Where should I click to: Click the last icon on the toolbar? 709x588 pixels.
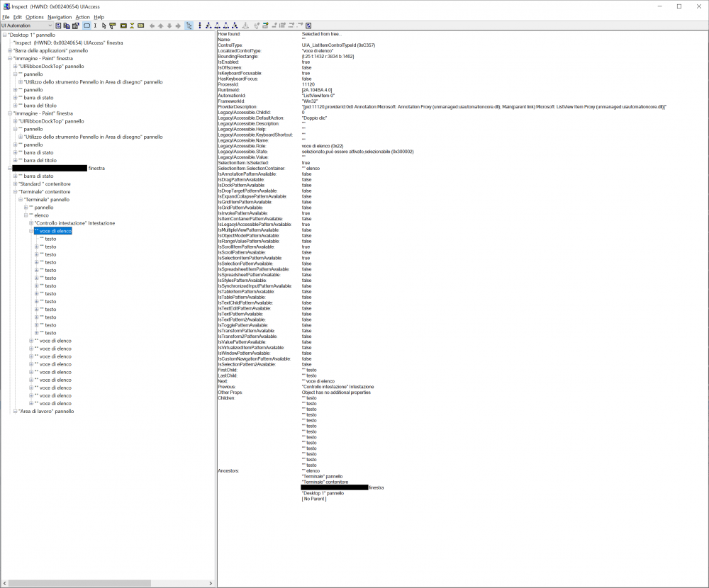click(x=308, y=26)
